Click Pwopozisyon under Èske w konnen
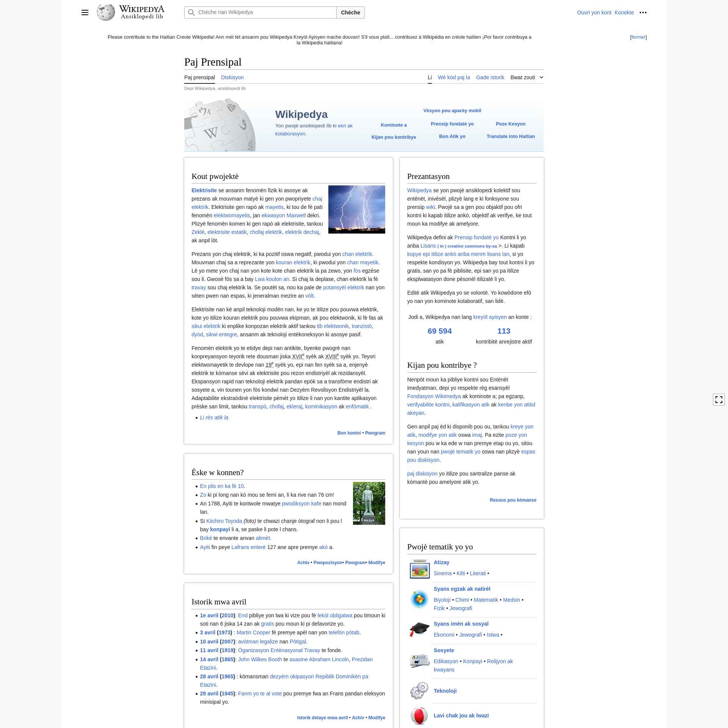 click(328, 563)
